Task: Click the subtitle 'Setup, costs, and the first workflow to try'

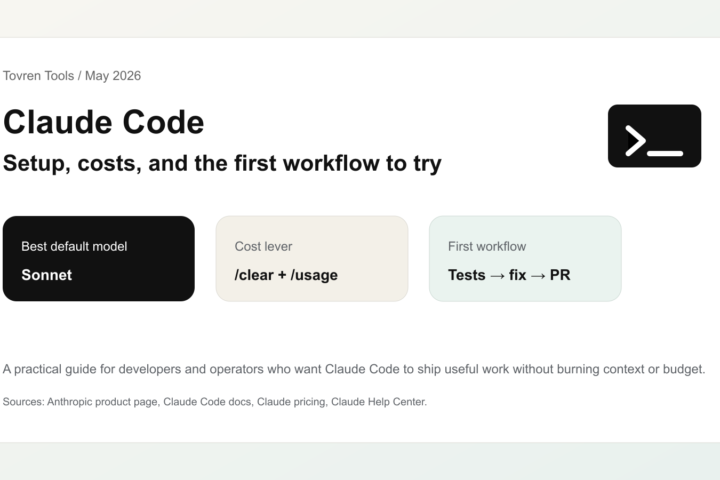Action: 222,164
